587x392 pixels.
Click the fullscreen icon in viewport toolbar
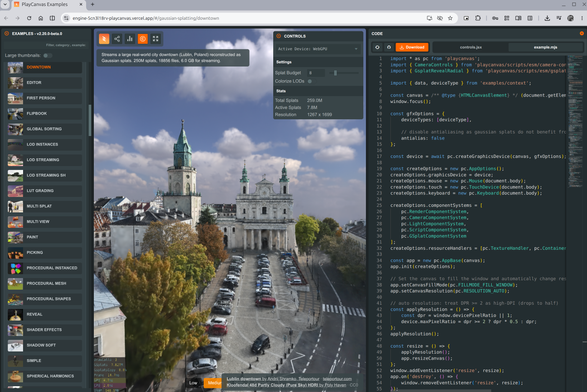(156, 39)
